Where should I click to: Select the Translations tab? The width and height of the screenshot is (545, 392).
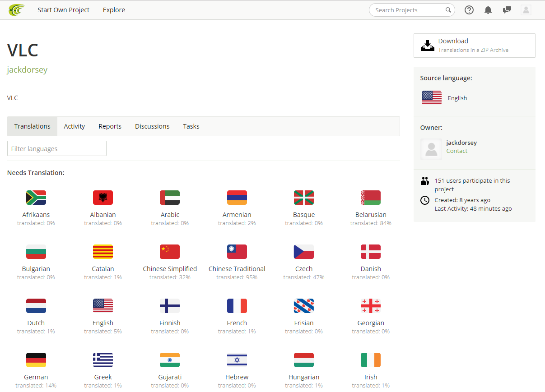point(33,126)
